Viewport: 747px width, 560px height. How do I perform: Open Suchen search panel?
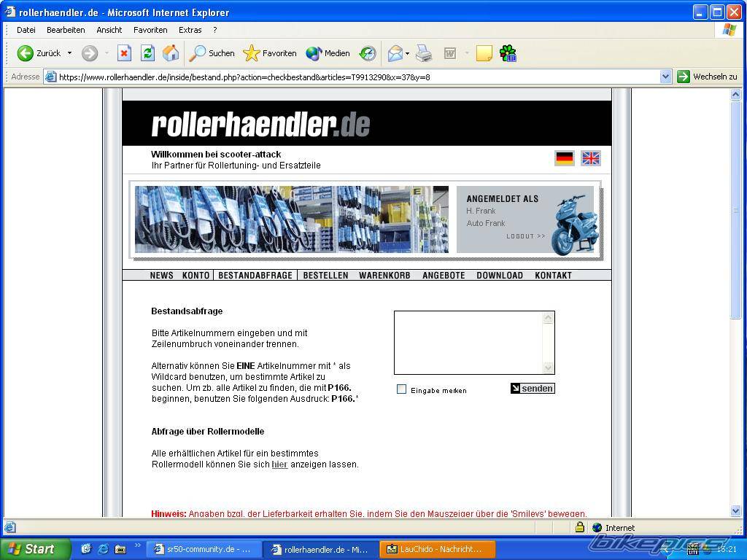tap(212, 53)
